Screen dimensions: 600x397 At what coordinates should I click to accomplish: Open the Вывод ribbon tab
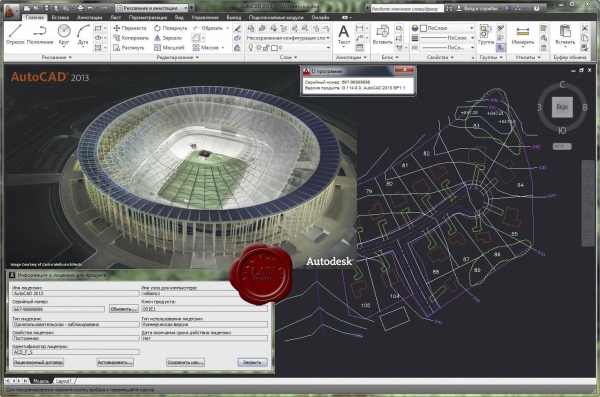tap(233, 17)
